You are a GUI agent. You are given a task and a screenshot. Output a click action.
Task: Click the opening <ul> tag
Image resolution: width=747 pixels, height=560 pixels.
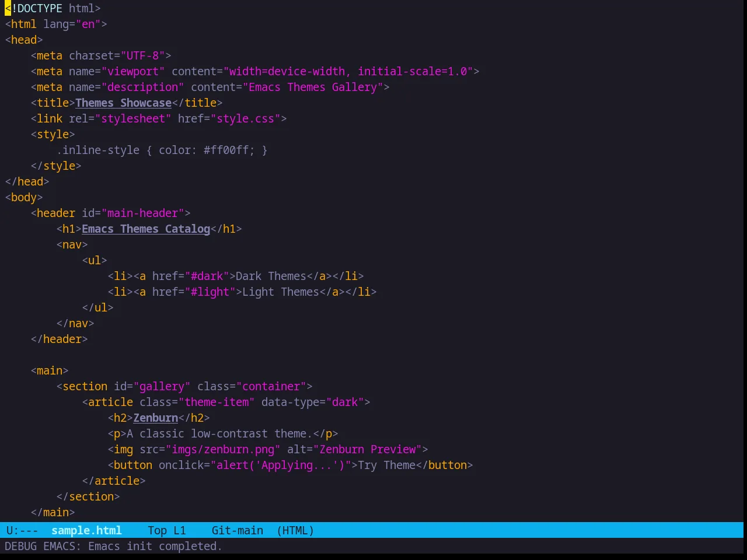[x=95, y=260]
